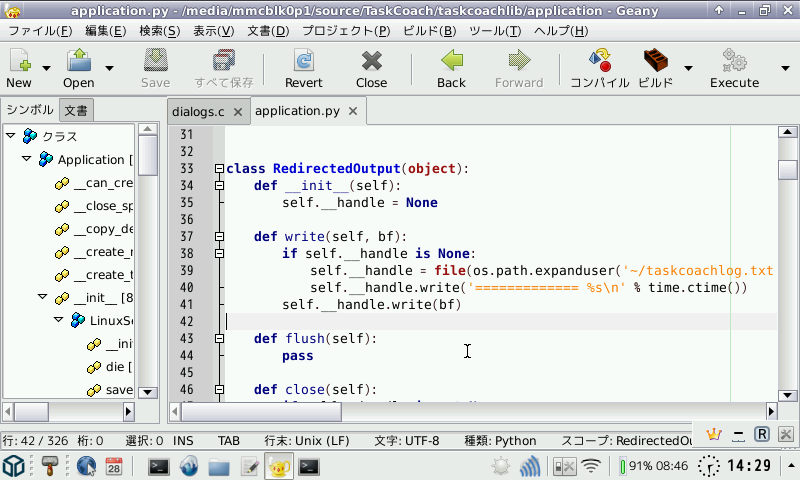
Task: Click the editor horizontal scrollbar thumb
Action: pos(261,411)
